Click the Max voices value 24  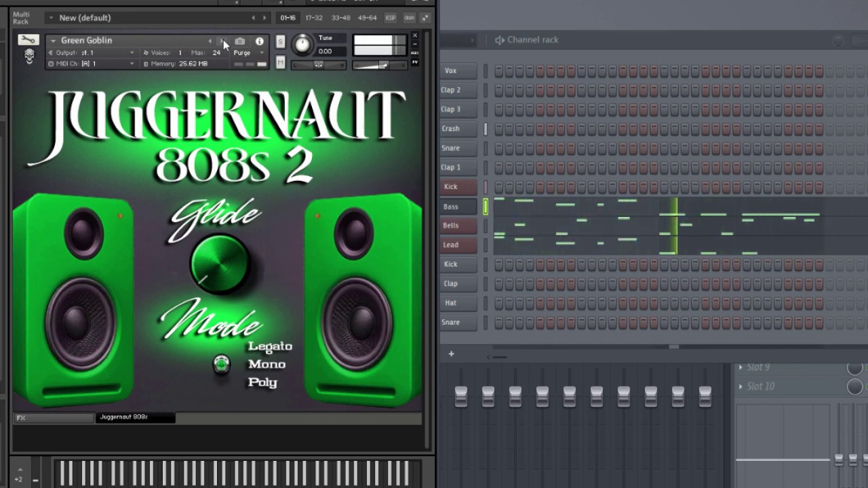(x=216, y=53)
